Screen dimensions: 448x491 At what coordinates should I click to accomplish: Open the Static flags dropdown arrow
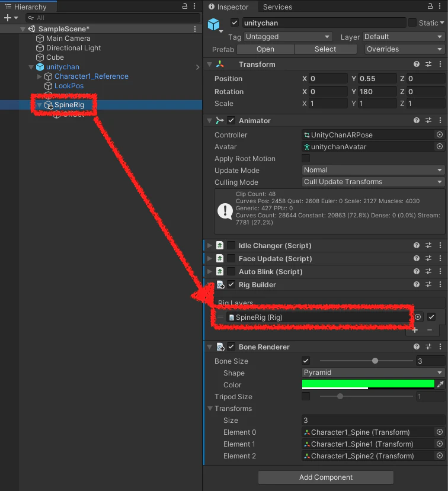pyautogui.click(x=441, y=23)
